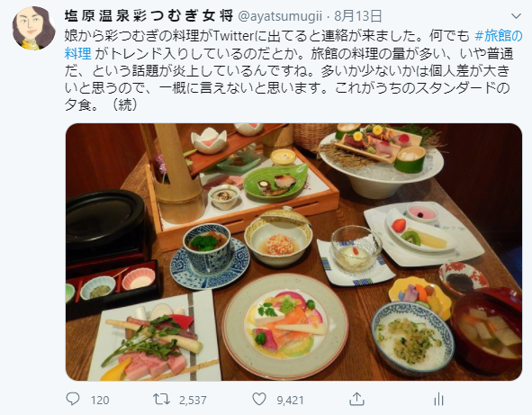This screenshot has height=415, width=532.
Task: Expand the tweet options chevron
Action: click(x=516, y=16)
